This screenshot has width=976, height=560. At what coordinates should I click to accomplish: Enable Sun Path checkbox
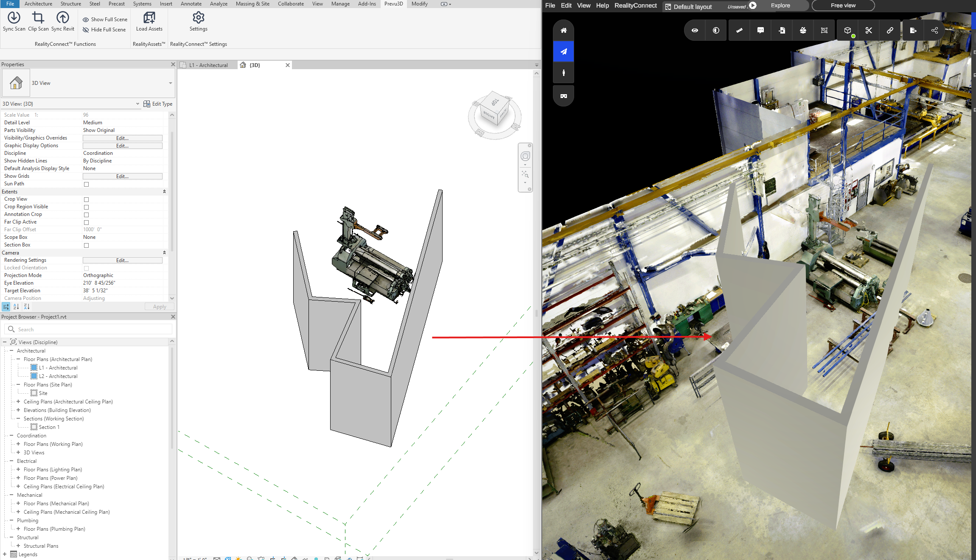86,184
